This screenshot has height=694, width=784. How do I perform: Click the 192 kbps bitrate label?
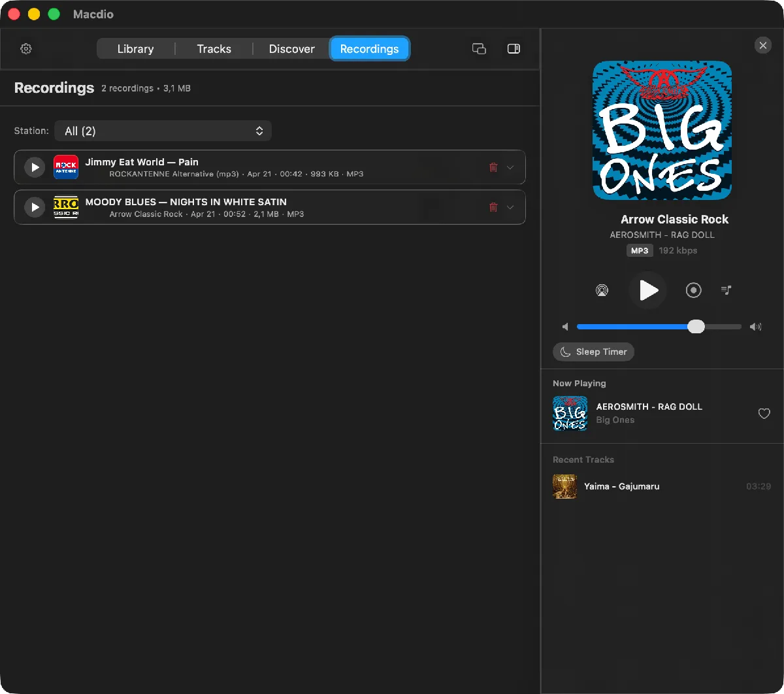click(x=678, y=250)
